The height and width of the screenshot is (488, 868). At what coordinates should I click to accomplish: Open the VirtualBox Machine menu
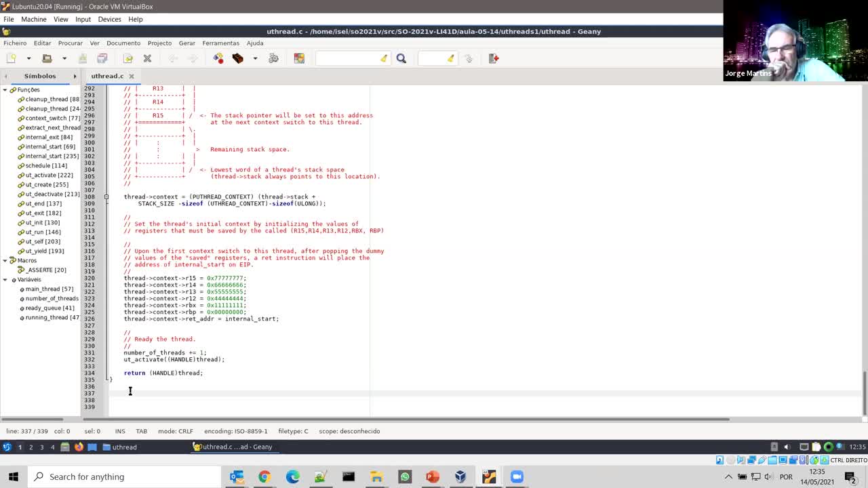tap(33, 19)
